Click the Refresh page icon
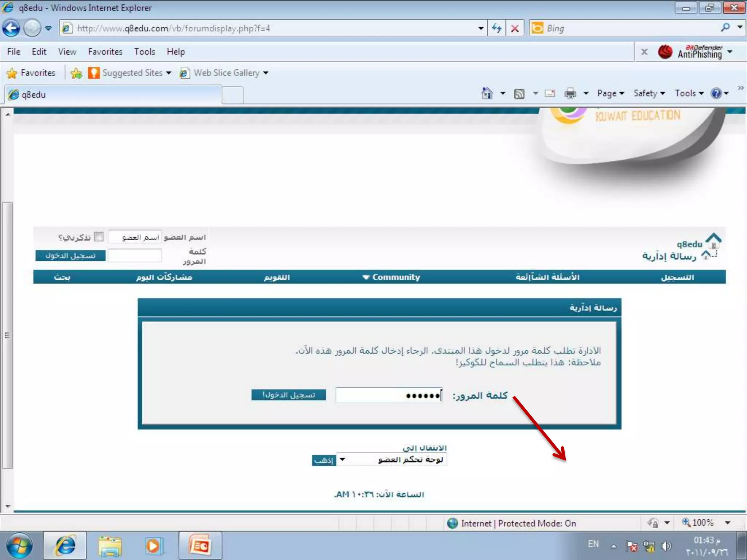747x560 pixels. (497, 28)
